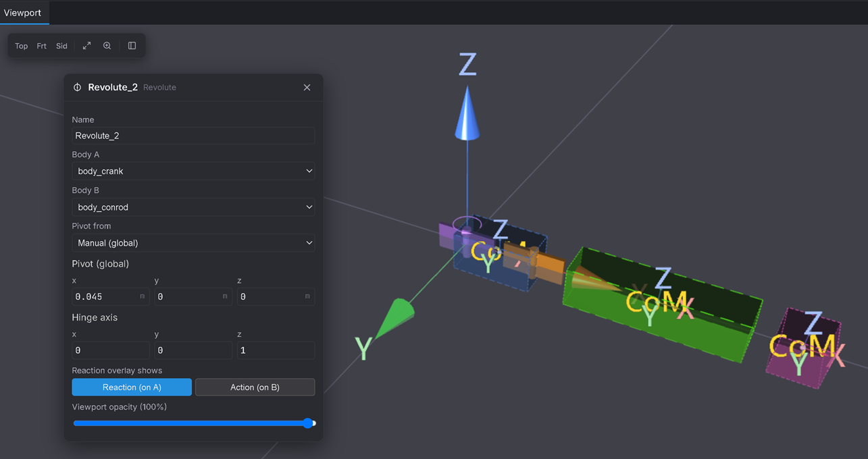This screenshot has height=459, width=868.
Task: Click the Viewport opacity (100%) label
Action: (x=120, y=407)
